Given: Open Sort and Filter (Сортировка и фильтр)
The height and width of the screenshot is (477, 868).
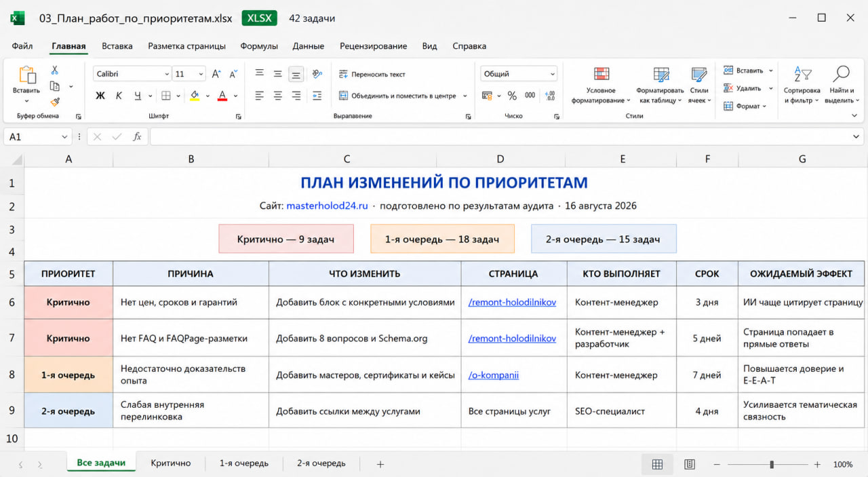Looking at the screenshot, I should tap(802, 86).
